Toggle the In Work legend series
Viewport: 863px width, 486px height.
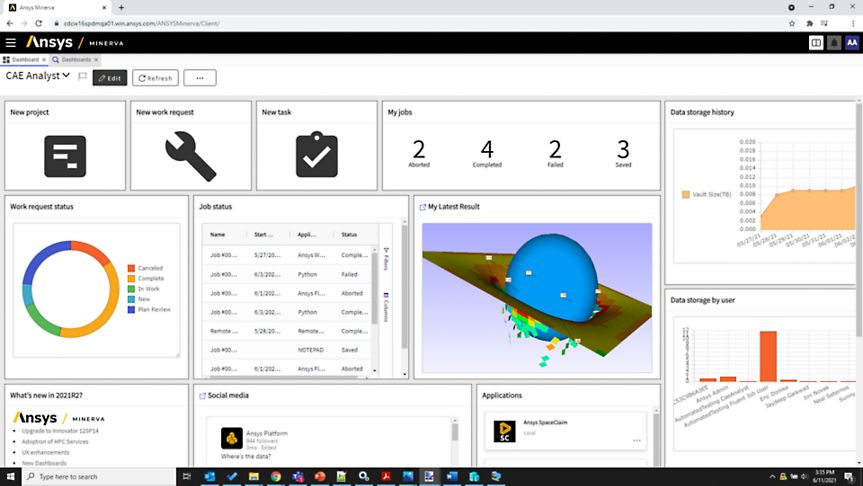tap(144, 289)
